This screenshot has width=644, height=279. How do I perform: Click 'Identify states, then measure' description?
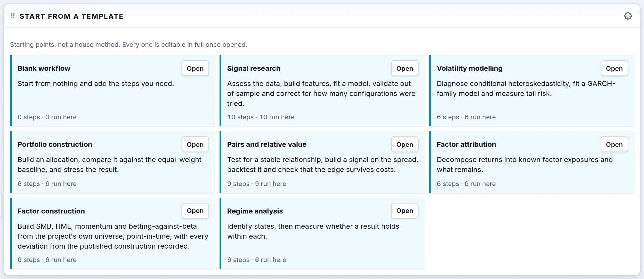tap(313, 231)
